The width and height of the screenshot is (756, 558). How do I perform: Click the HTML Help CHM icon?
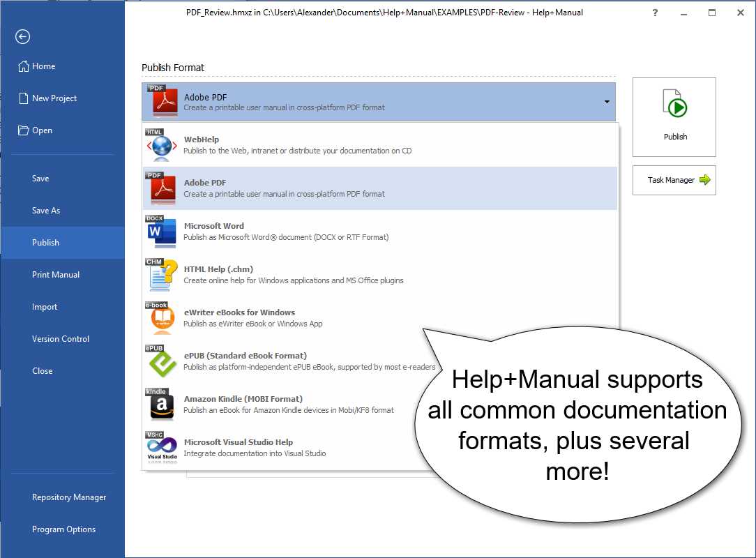[x=162, y=275]
